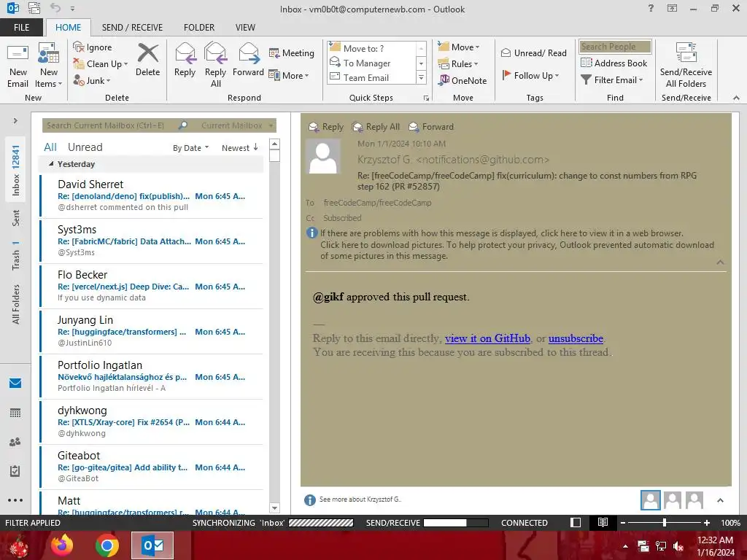Switch to Mail view
747x560 pixels.
(15, 383)
